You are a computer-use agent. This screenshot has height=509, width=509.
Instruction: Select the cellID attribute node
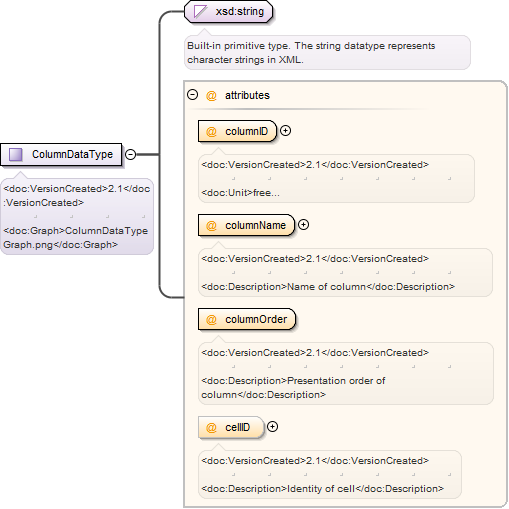pyautogui.click(x=231, y=427)
